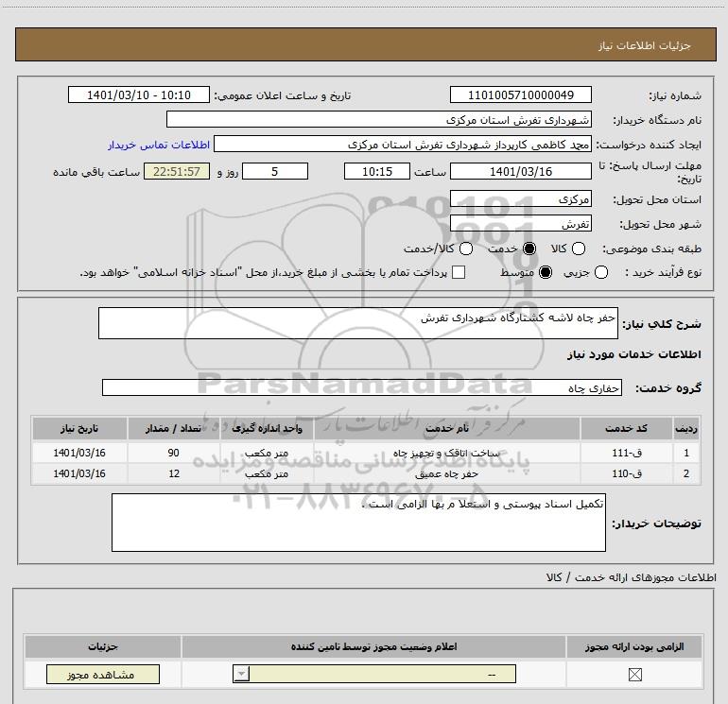728x704 pixels.
Task: Click the الزامی بودن ارائه مجوز header
Action: click(x=634, y=646)
